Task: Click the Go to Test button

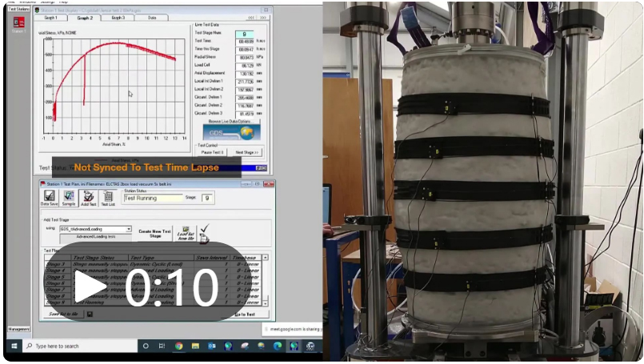Action: pos(245,314)
